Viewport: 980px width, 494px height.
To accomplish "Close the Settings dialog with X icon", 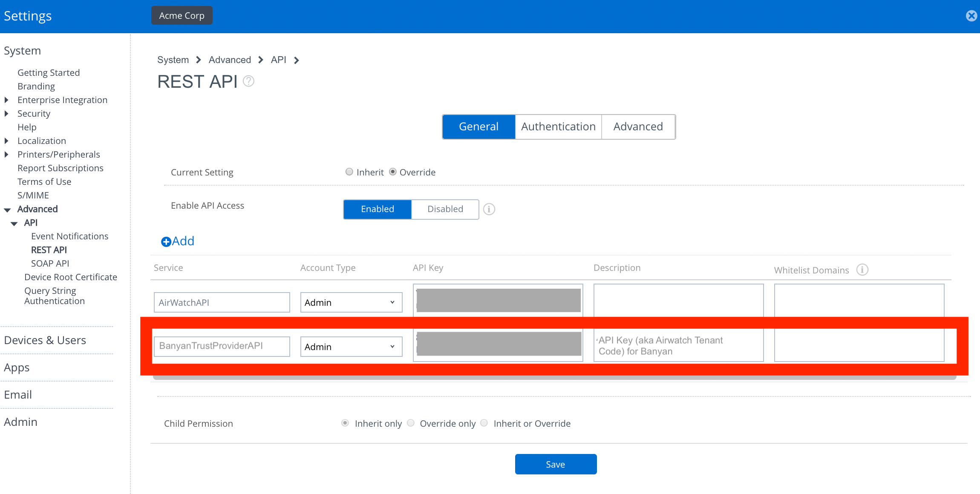I will [971, 16].
